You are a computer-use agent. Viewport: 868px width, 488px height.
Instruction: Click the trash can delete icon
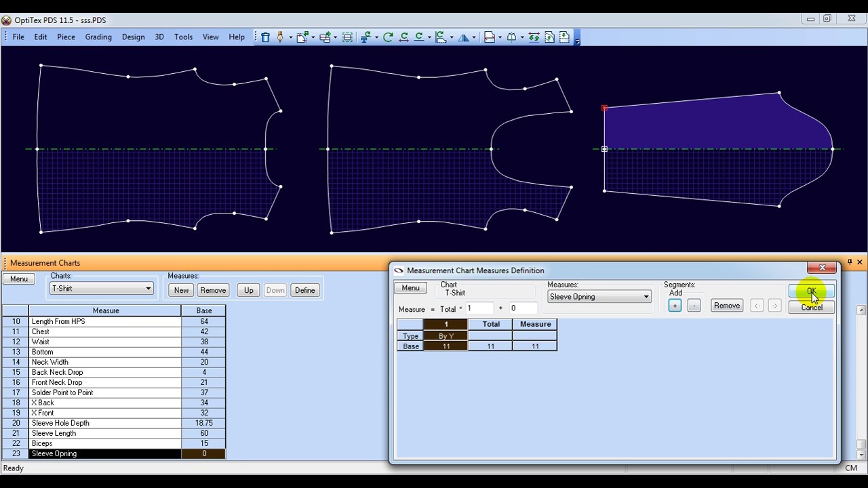[266, 37]
